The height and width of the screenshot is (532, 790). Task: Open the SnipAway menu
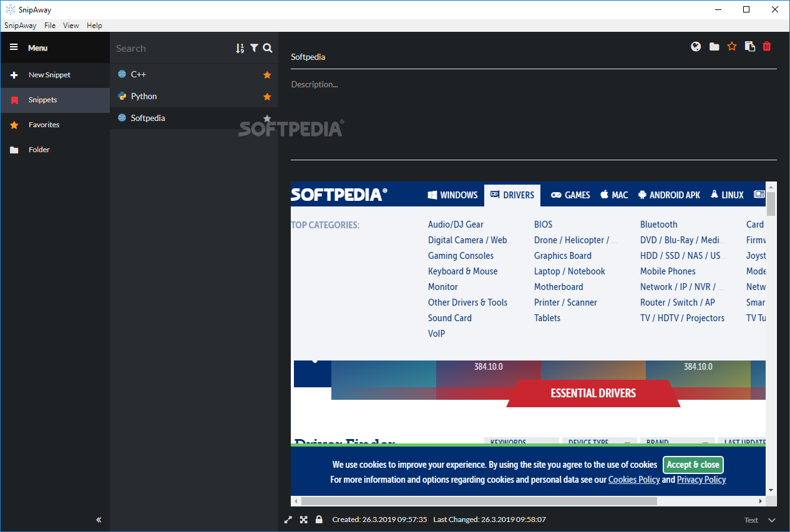click(20, 26)
